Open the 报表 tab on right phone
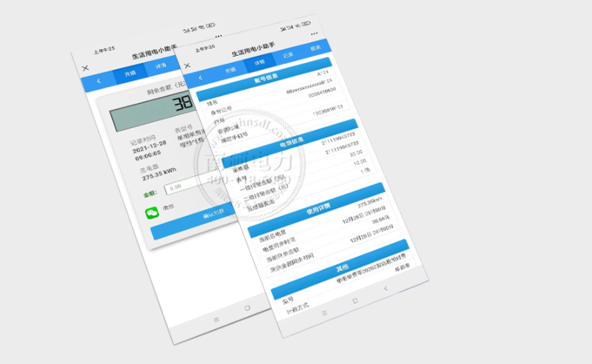 pos(316,48)
